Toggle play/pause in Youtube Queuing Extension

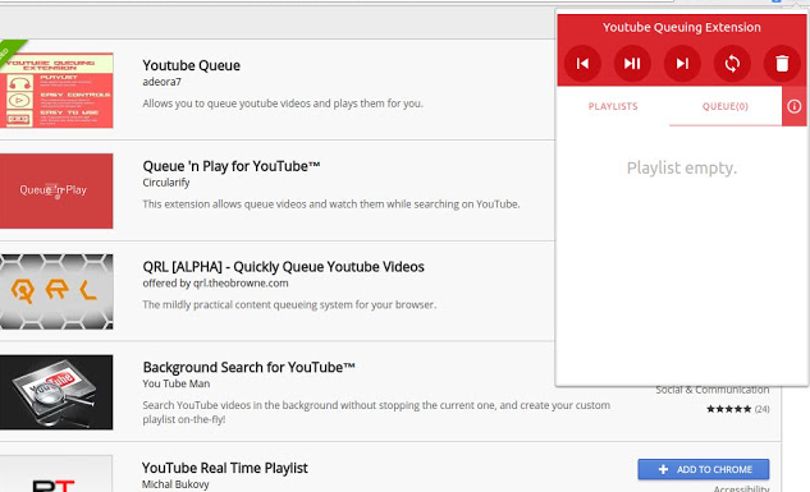[x=632, y=64]
